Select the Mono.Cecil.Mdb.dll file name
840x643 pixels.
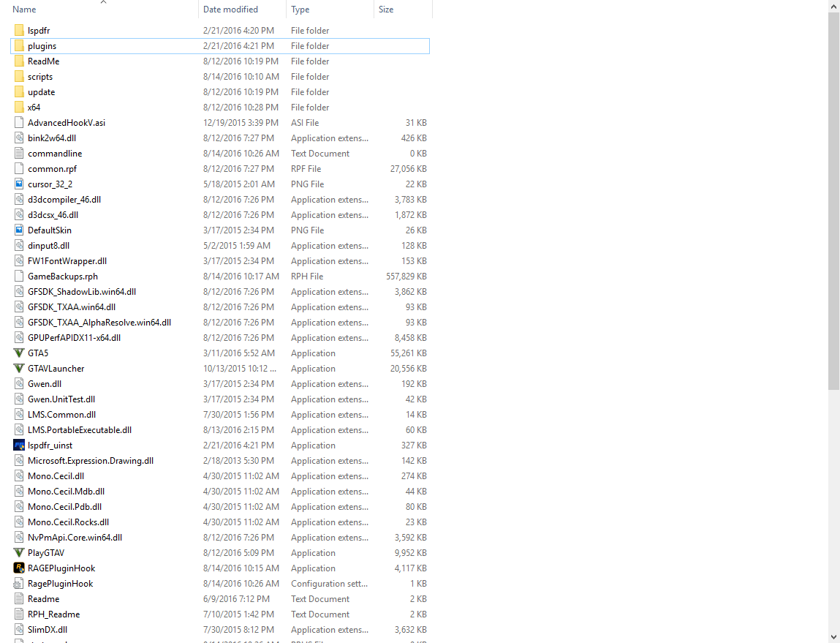tap(66, 492)
